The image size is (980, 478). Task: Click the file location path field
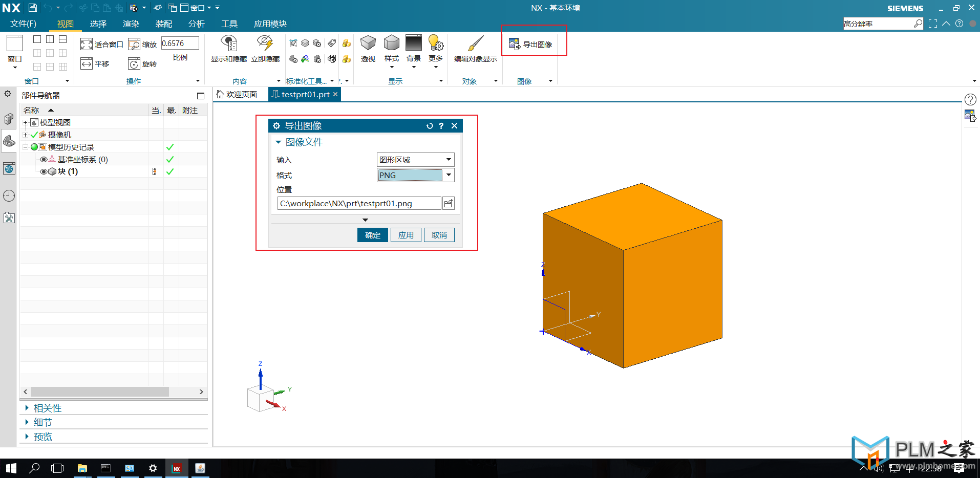click(359, 203)
